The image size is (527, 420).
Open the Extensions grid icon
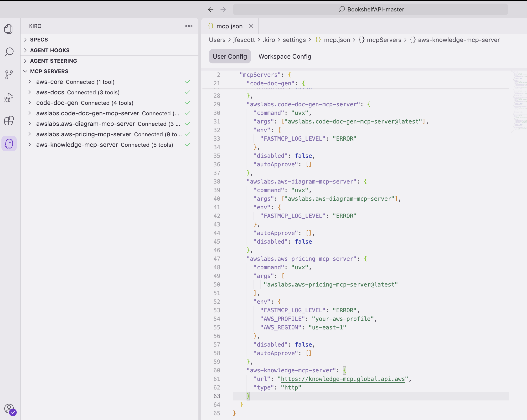point(9,121)
